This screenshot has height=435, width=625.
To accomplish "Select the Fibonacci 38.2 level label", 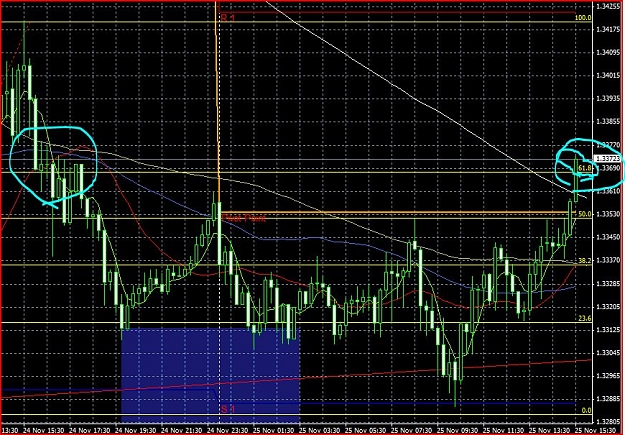I will pyautogui.click(x=584, y=260).
